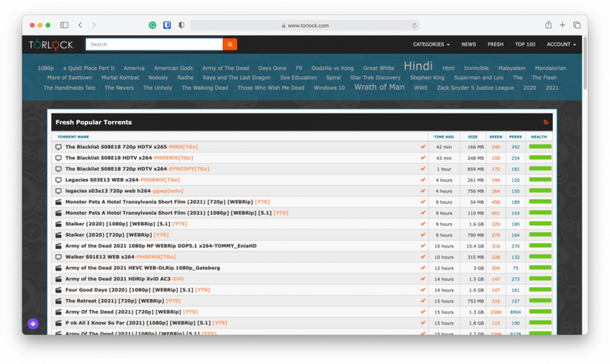The width and height of the screenshot is (610, 364).
Task: Click the health bar for The Blacklist MiNX
Action: click(x=540, y=147)
